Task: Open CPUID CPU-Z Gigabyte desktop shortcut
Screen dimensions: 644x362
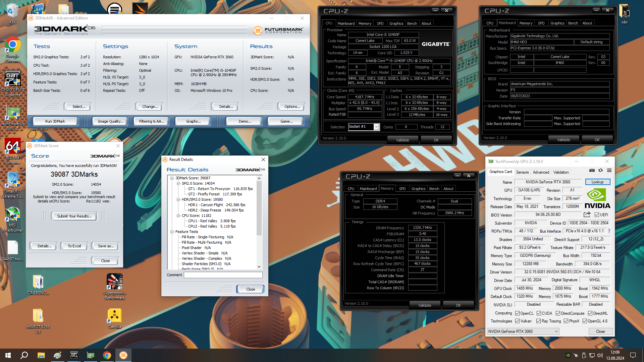Action: 12,84
